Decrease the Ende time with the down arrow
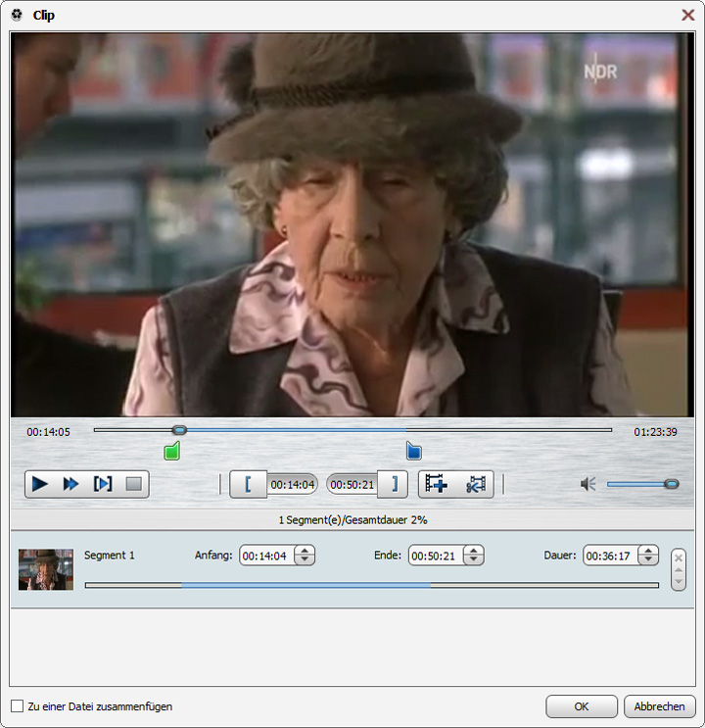Viewport: 705px width, 728px height. (x=473, y=559)
